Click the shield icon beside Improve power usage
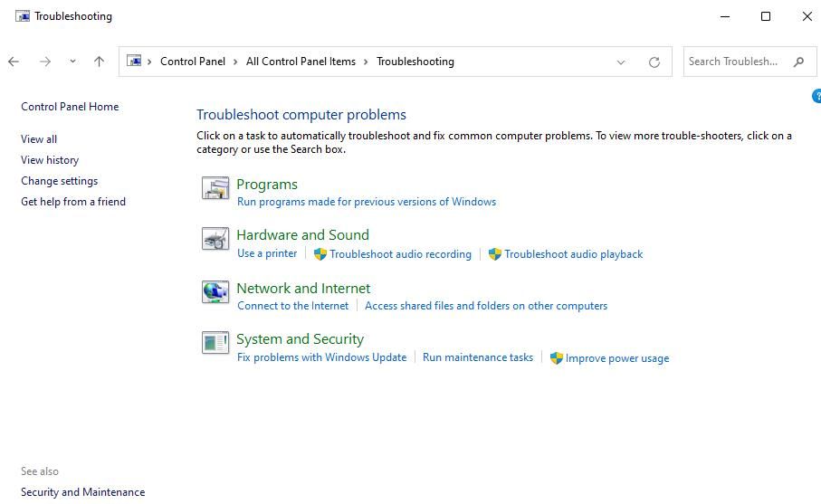This screenshot has width=821, height=504. (x=556, y=358)
